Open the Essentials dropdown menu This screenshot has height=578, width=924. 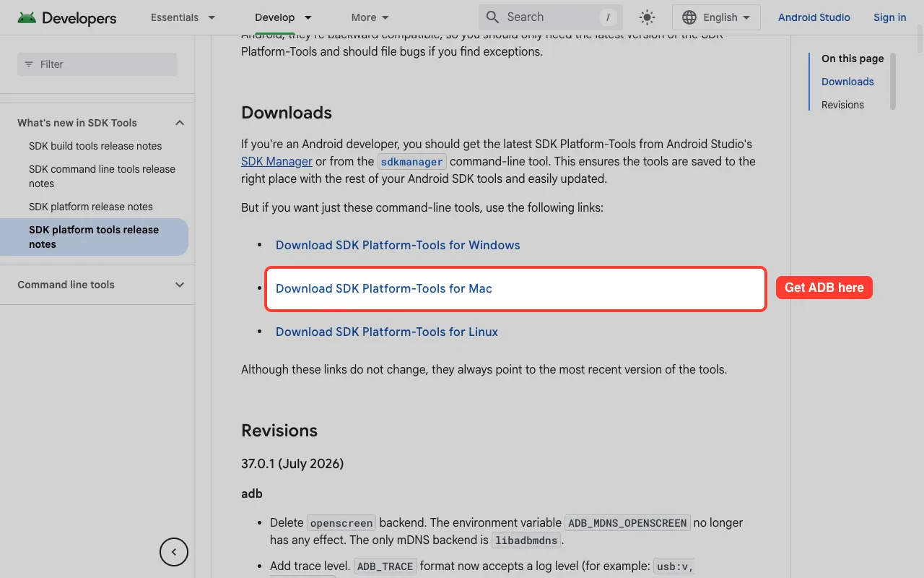point(183,17)
